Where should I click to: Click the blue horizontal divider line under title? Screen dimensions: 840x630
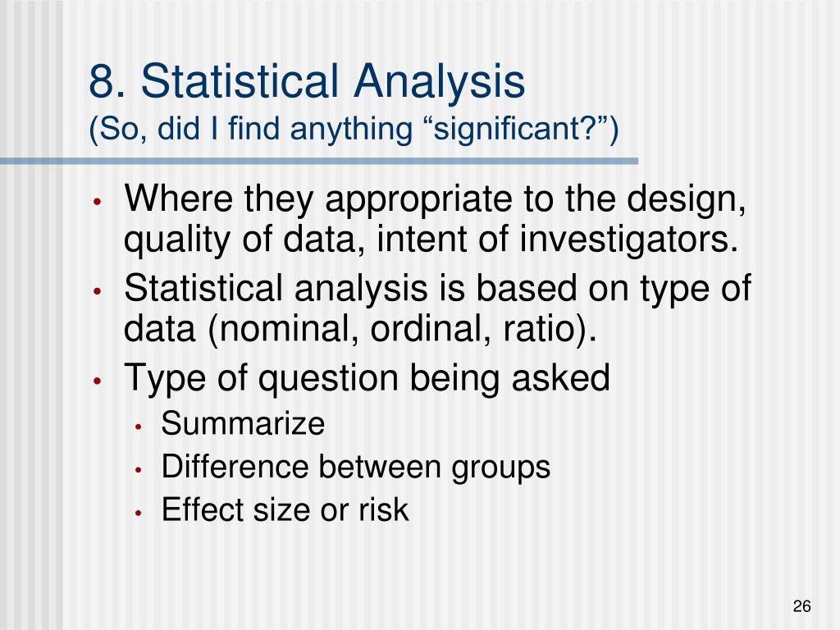point(319,162)
